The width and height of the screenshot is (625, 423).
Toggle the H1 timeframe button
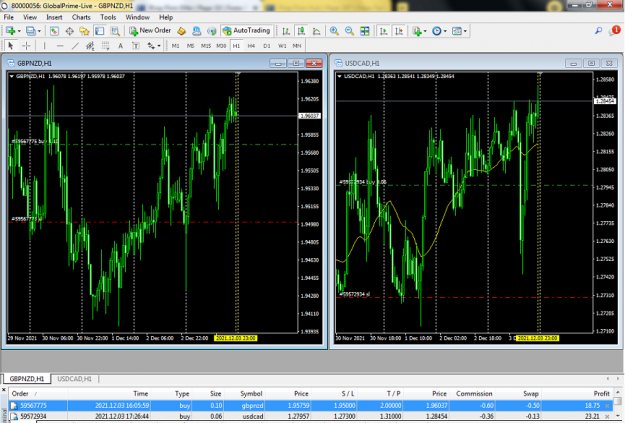(236, 46)
